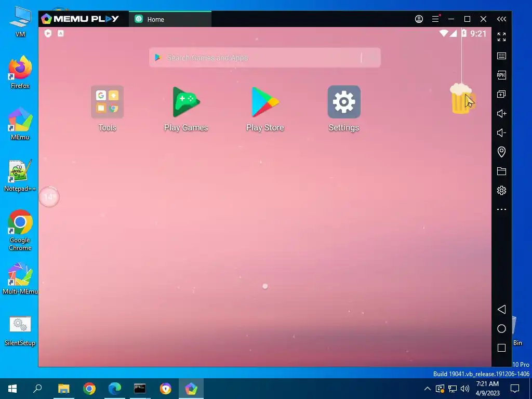Install an APK via sidebar icon
The width and height of the screenshot is (532, 399).
pyautogui.click(x=501, y=75)
